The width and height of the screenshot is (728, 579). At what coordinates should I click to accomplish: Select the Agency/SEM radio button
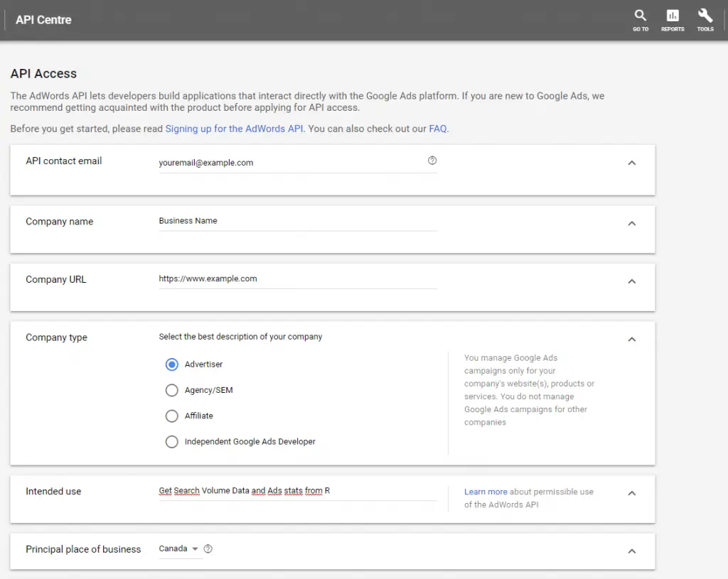[x=172, y=390]
